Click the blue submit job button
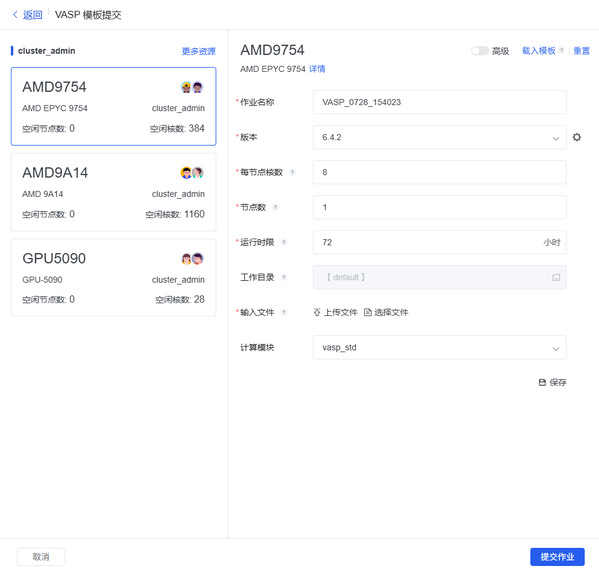Image resolution: width=599 pixels, height=569 pixels. tap(557, 557)
